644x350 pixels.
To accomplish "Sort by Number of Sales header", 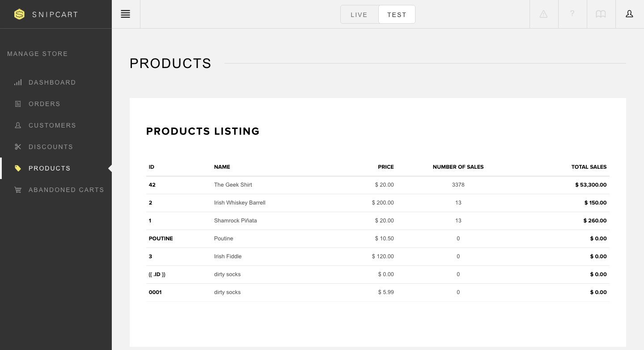I will 458,167.
